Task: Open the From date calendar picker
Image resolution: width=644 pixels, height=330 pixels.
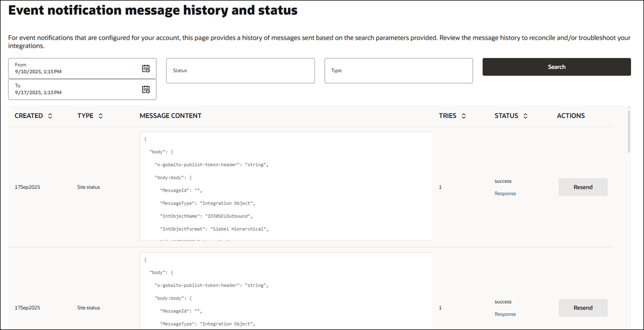Action: pyautogui.click(x=146, y=67)
